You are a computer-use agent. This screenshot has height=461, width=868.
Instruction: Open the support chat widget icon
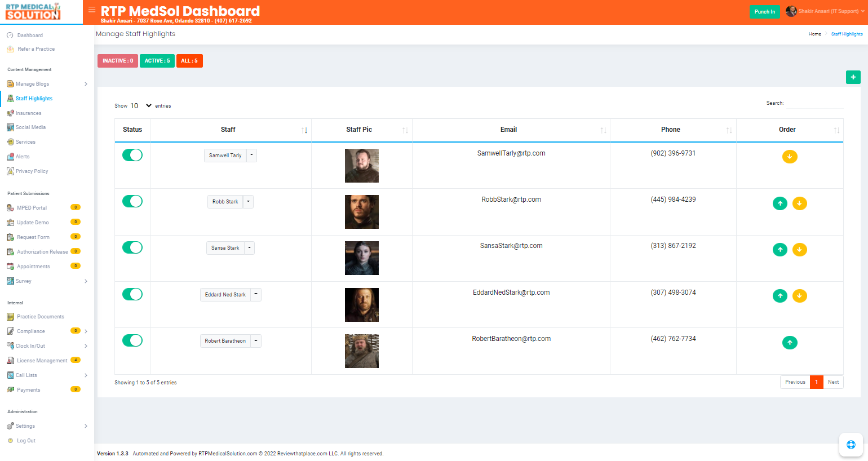(851, 445)
